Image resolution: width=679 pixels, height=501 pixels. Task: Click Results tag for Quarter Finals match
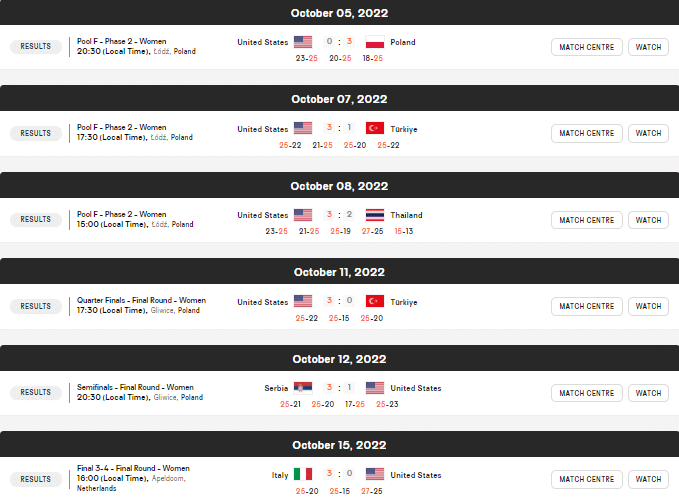coord(36,306)
